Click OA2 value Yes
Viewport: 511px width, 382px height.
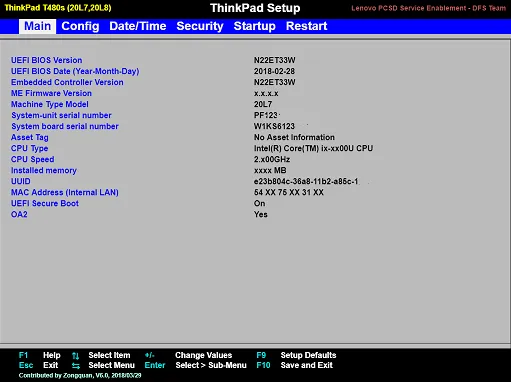click(261, 214)
